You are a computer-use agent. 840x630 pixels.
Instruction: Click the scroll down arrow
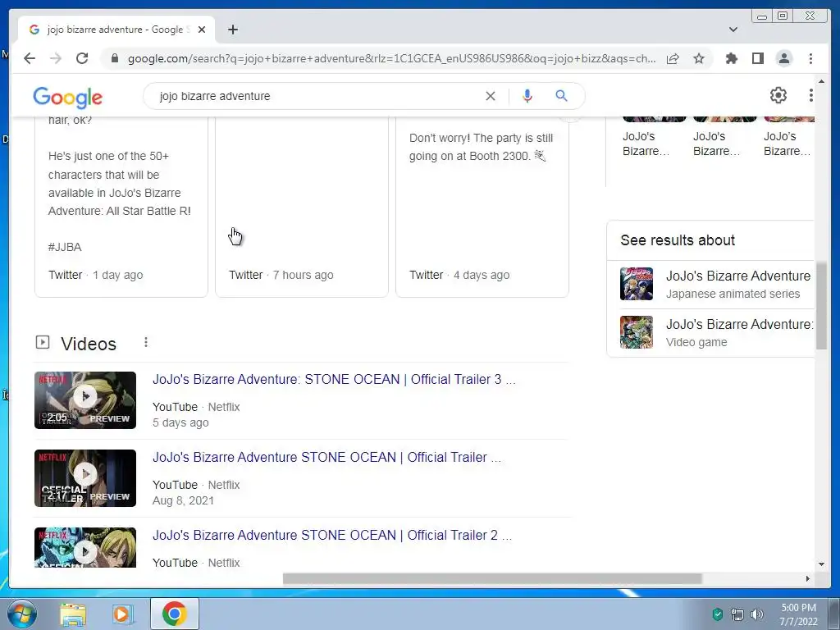tap(822, 564)
